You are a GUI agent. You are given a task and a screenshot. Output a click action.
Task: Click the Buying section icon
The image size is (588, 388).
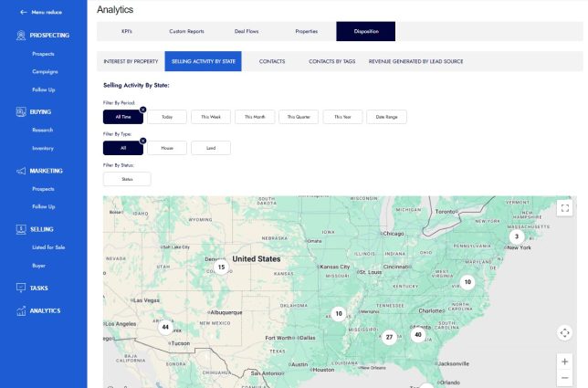[21, 112]
